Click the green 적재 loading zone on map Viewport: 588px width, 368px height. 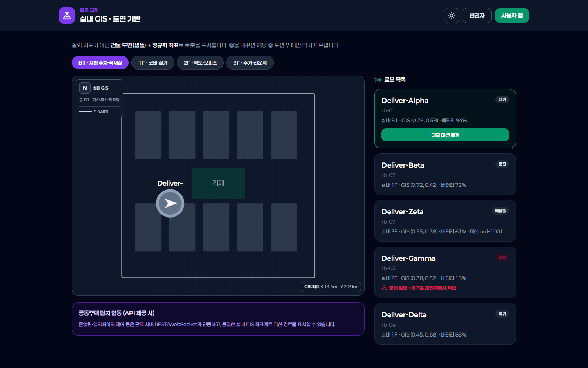[218, 183]
